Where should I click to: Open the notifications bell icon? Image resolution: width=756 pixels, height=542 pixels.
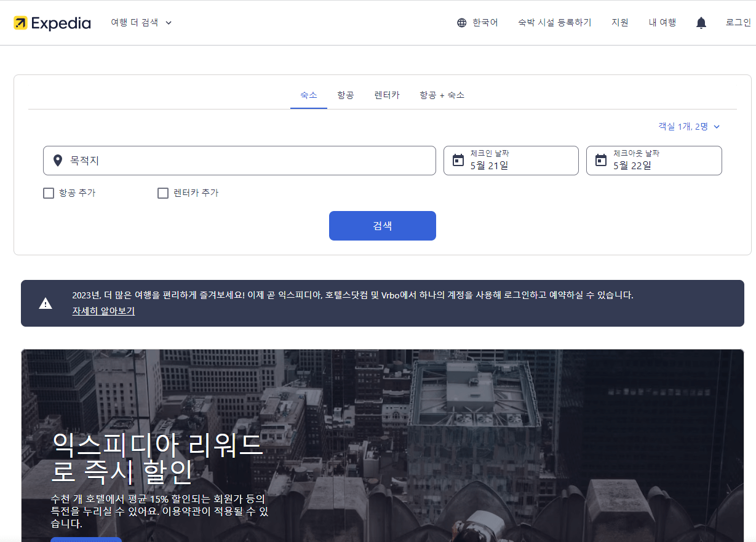click(x=701, y=23)
